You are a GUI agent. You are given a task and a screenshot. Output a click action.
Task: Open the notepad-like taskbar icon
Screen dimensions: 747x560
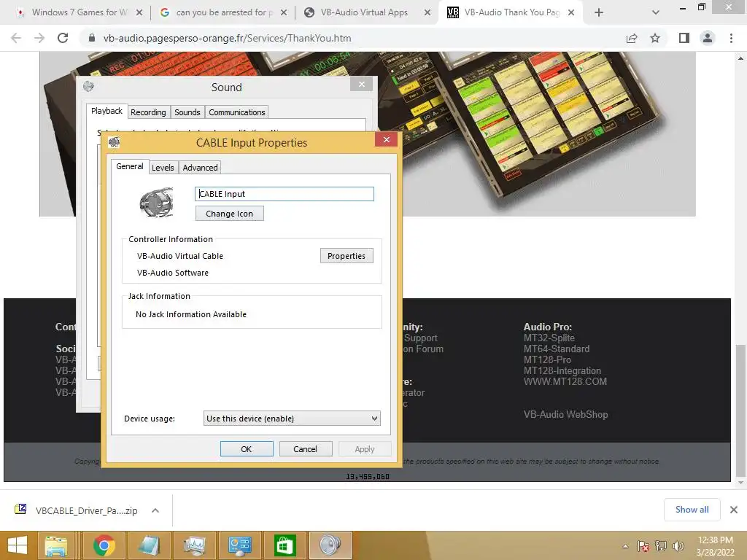pyautogui.click(x=149, y=545)
